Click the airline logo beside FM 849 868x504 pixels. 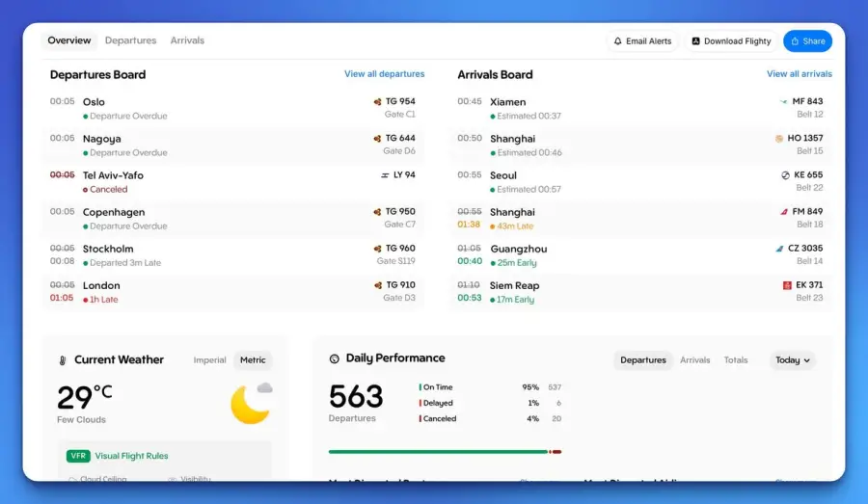pos(784,211)
